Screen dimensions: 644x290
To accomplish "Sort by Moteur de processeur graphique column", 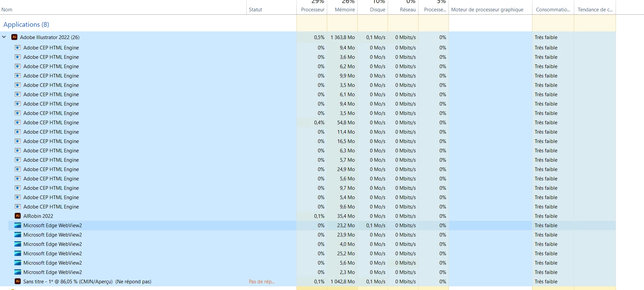I will click(487, 9).
